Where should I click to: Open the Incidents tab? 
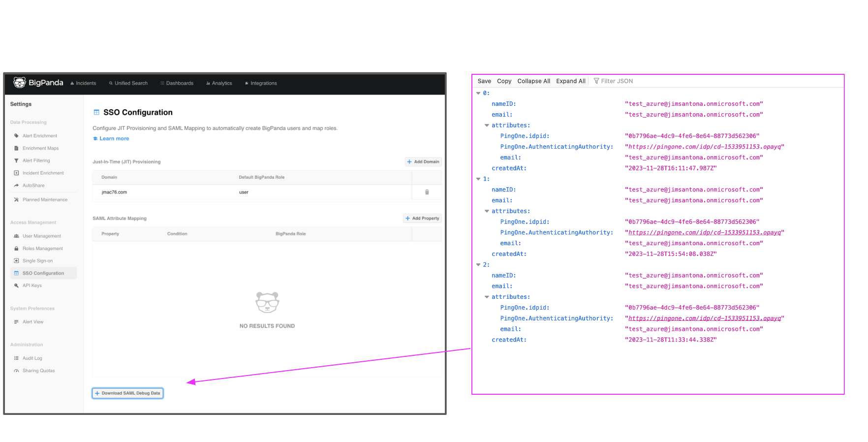(83, 83)
